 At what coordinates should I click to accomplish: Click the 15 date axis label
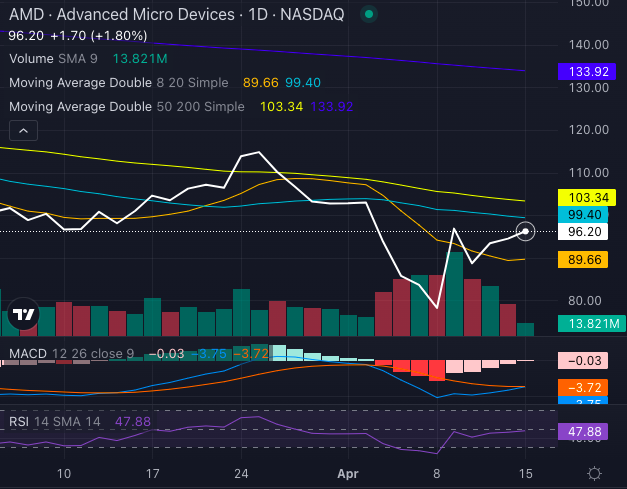525,474
